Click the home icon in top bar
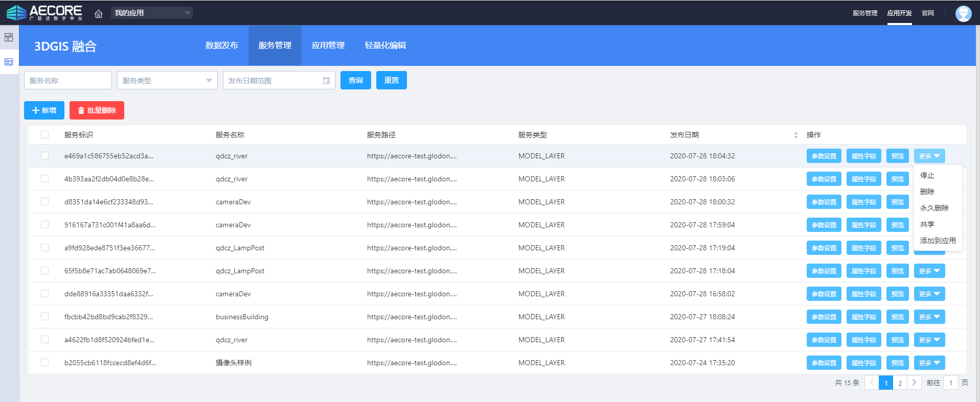Screen dimensions: 980x402 [x=99, y=13]
